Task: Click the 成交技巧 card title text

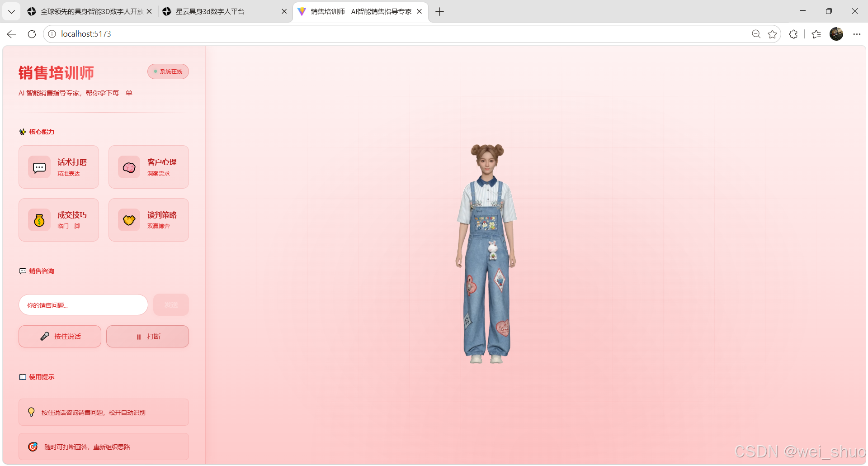Action: coord(72,215)
